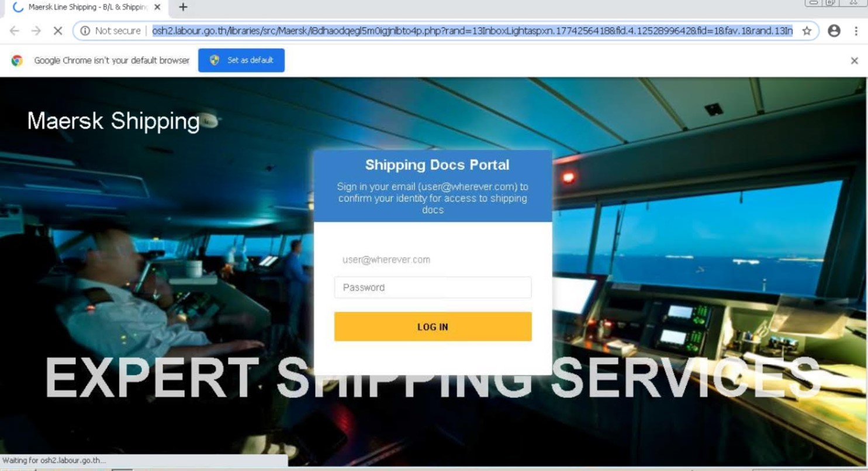
Task: Open the Chrome profile avatar menu
Action: [834, 31]
